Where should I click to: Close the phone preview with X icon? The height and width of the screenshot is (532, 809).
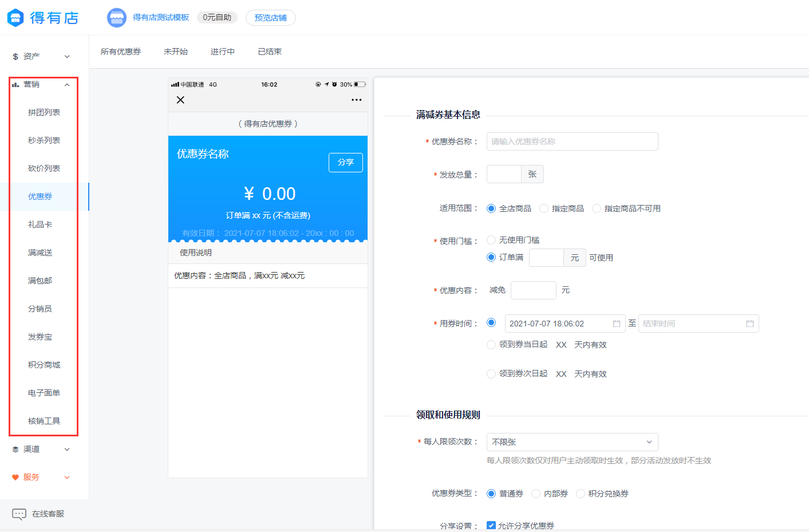click(180, 100)
